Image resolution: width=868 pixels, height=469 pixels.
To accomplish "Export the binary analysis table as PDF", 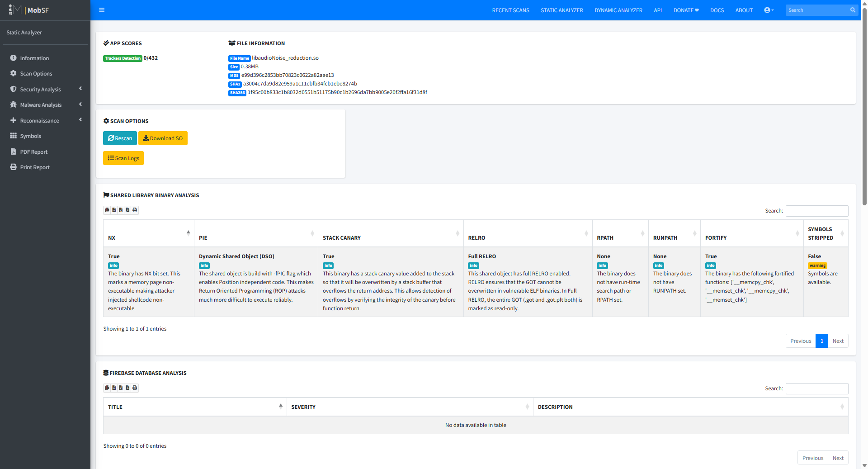I will click(x=127, y=210).
